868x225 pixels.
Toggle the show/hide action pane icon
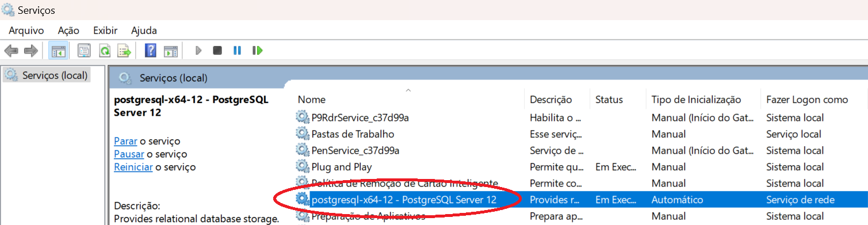pos(170,51)
